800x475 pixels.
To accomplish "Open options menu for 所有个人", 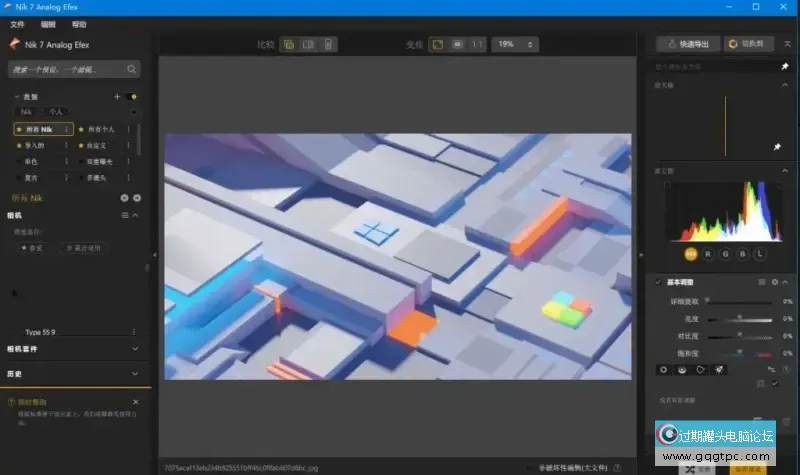I will point(129,130).
